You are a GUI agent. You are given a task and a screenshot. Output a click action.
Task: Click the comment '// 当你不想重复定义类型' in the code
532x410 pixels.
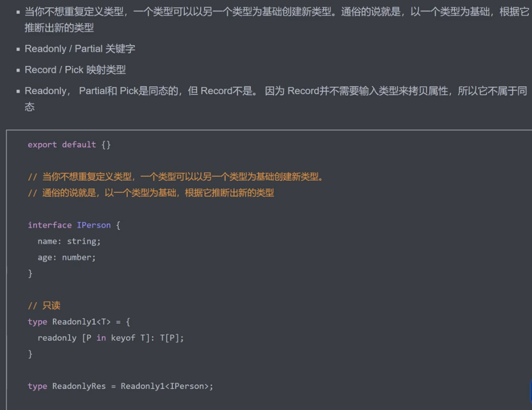(x=175, y=176)
